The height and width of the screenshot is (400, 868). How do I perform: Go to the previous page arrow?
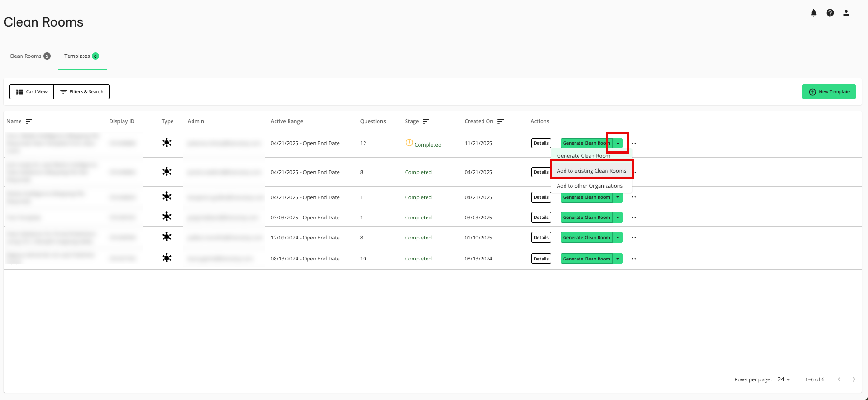coord(839,379)
